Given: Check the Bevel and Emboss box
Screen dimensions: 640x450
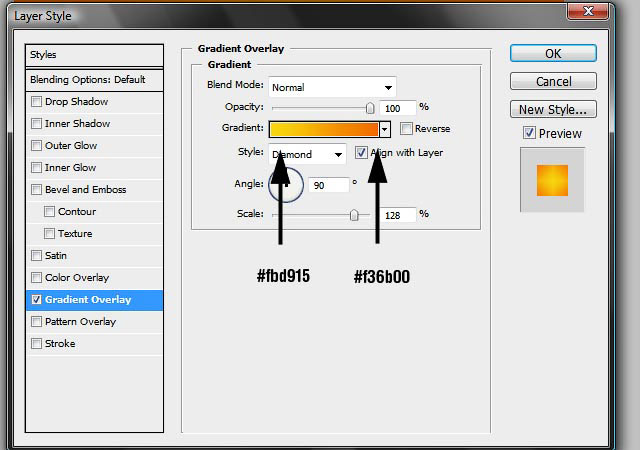Looking at the screenshot, I should click(x=36, y=189).
